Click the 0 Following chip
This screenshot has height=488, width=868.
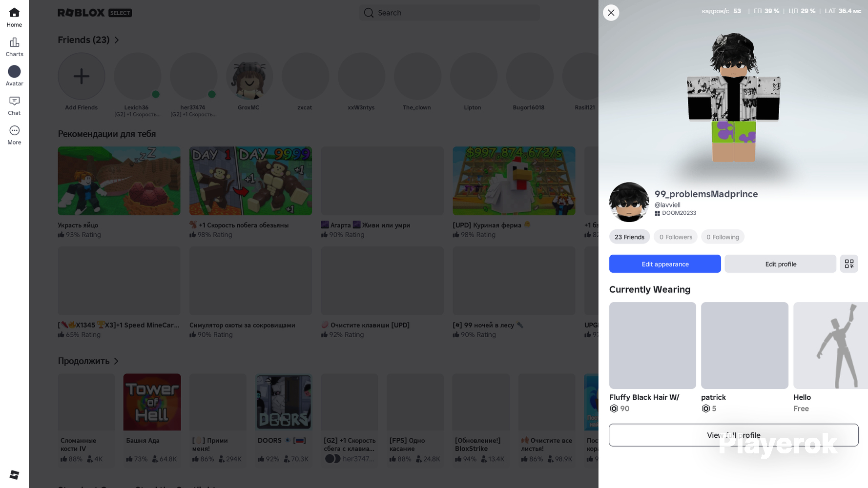723,237
